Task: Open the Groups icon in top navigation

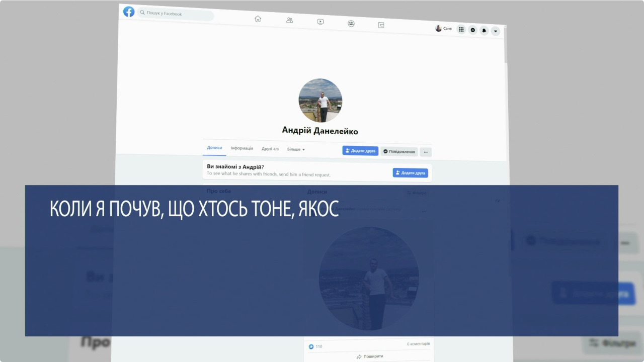Action: 351,23
